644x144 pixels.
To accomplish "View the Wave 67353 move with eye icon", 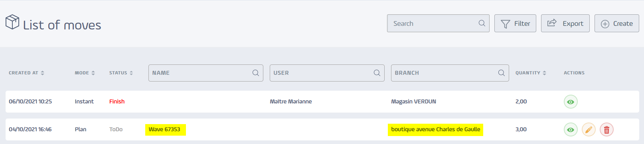I will pos(571,130).
